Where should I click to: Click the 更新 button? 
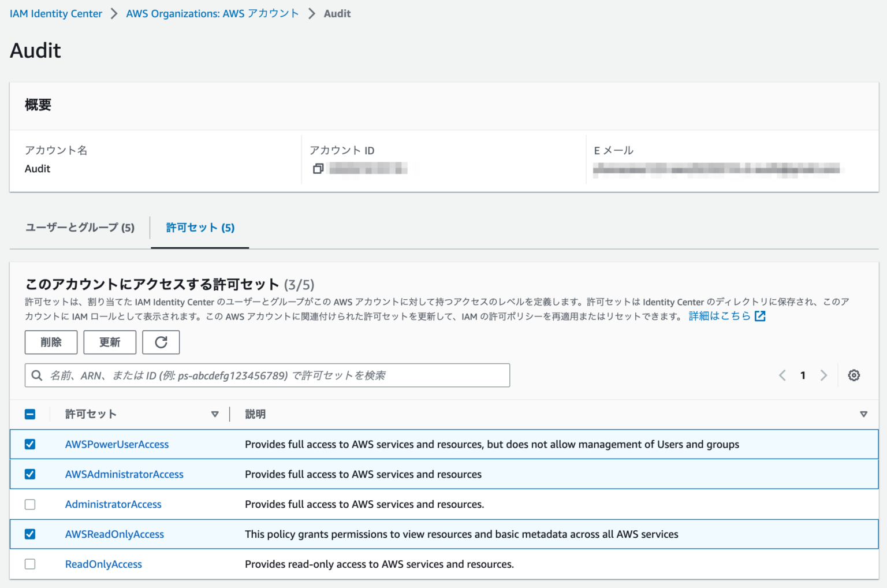tap(110, 342)
